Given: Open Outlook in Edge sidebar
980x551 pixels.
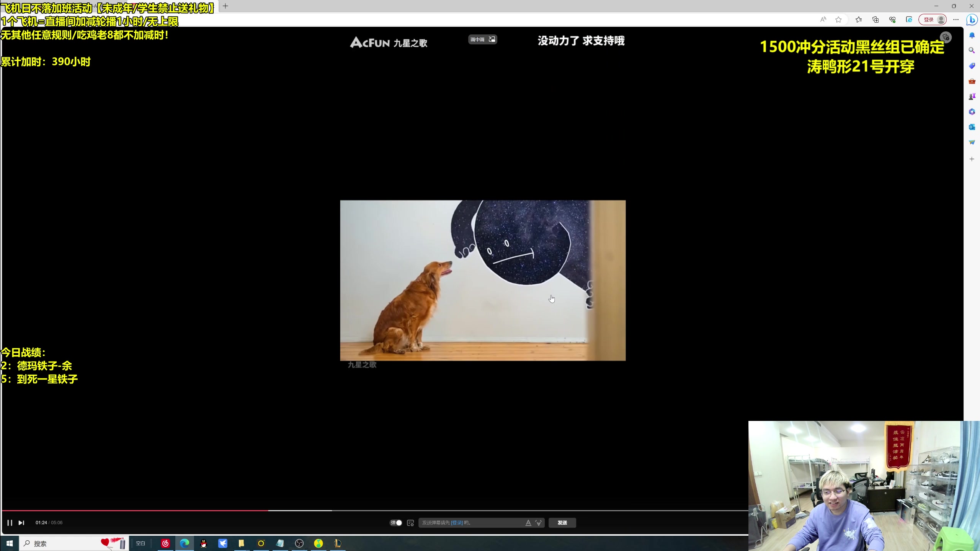Looking at the screenshot, I should pos(972,127).
